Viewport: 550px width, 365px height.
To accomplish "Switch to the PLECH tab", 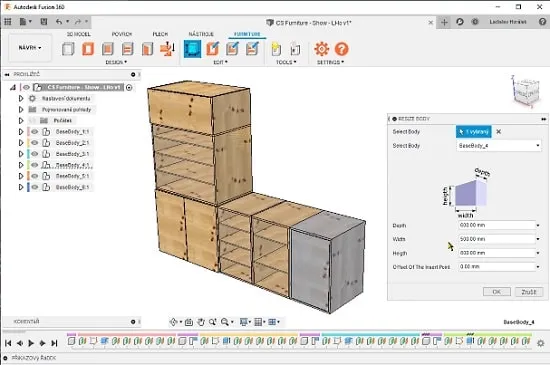I will pyautogui.click(x=160, y=34).
